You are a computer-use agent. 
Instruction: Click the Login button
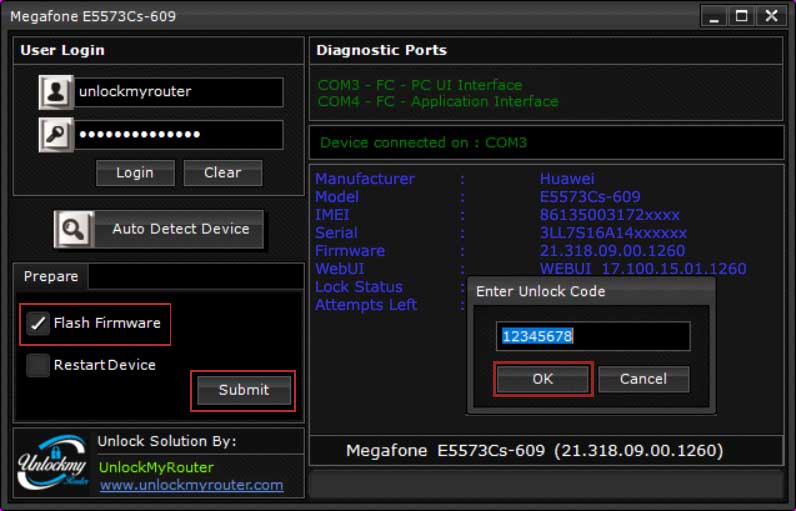tap(135, 173)
